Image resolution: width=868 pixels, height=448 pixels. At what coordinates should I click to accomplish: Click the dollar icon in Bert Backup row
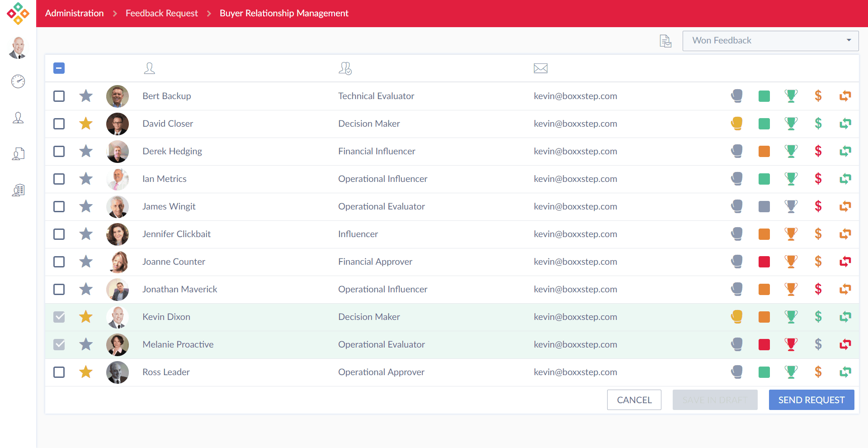[x=818, y=96]
